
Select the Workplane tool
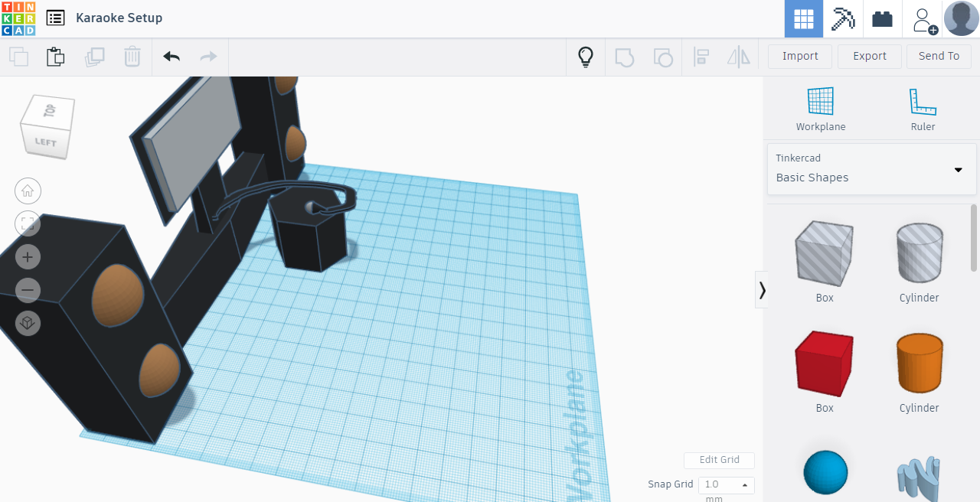coord(821,109)
